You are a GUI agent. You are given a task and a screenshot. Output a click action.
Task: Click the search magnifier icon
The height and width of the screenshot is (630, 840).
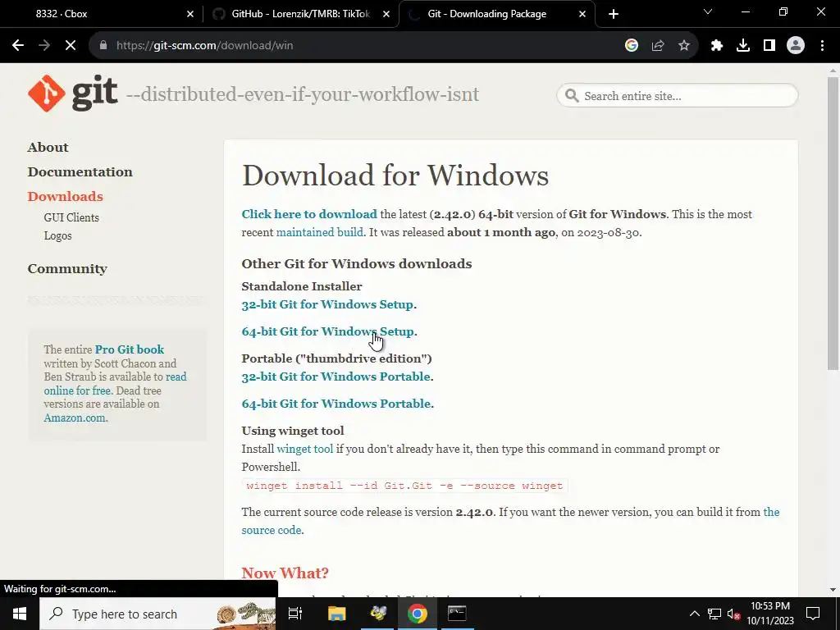click(x=572, y=96)
